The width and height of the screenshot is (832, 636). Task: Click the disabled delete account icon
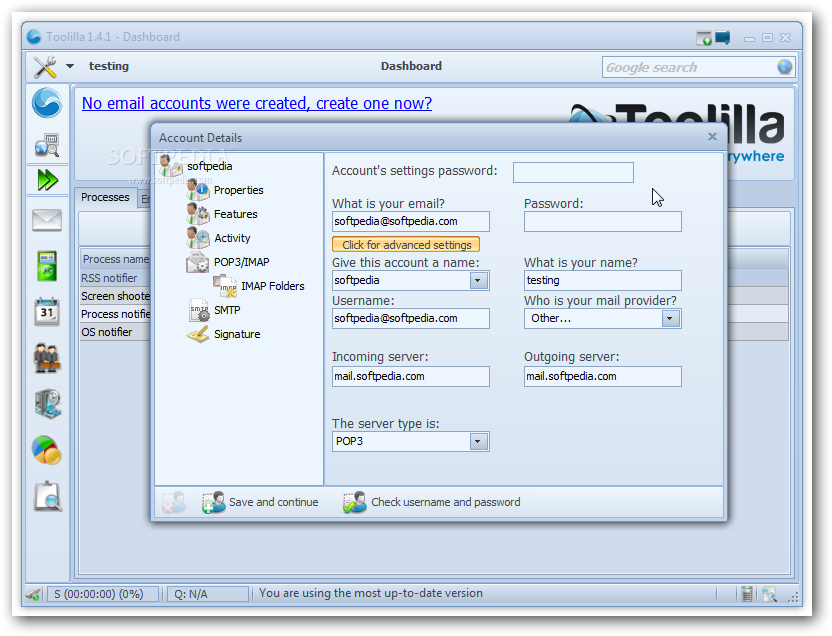pyautogui.click(x=174, y=502)
